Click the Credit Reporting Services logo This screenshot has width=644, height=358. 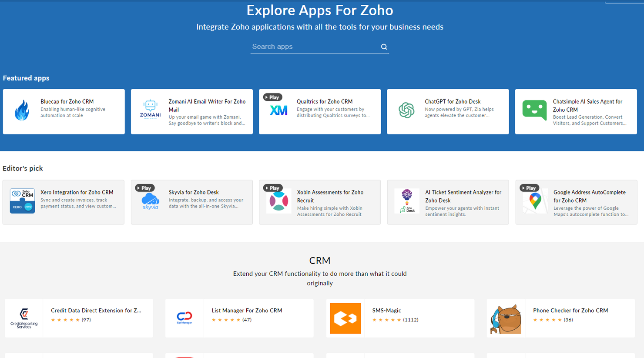pos(23,318)
